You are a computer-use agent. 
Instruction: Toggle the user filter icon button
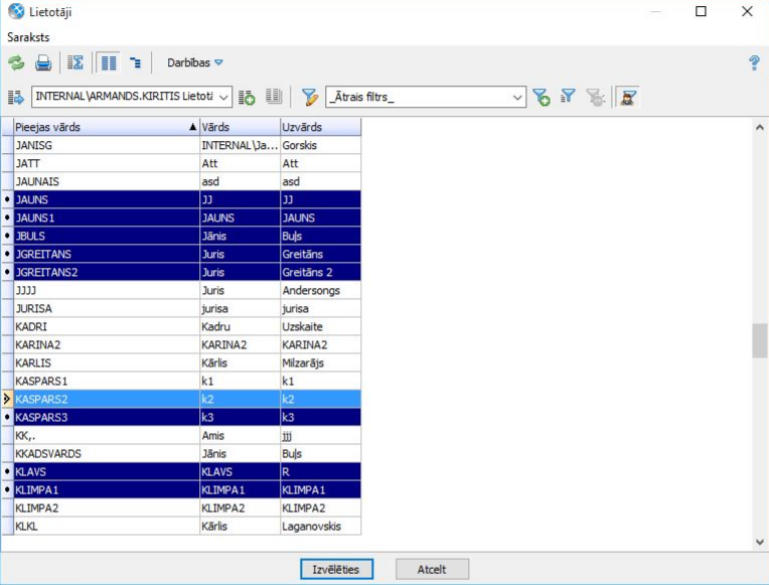coord(628,97)
